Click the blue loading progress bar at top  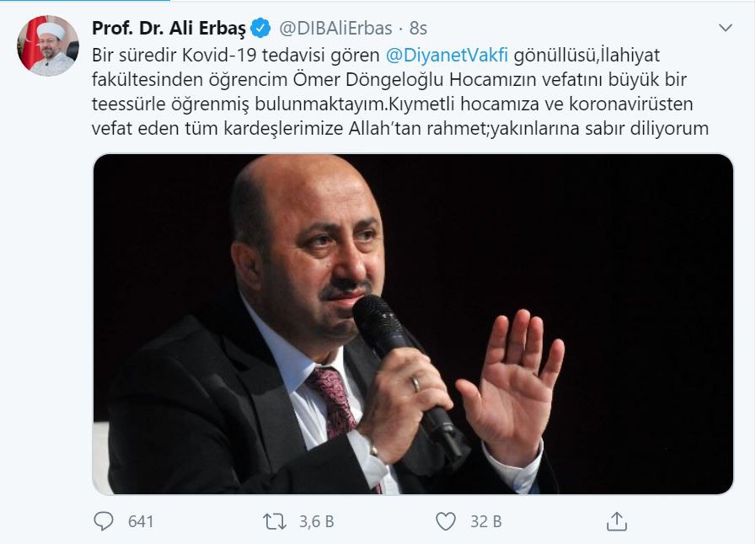85,1
